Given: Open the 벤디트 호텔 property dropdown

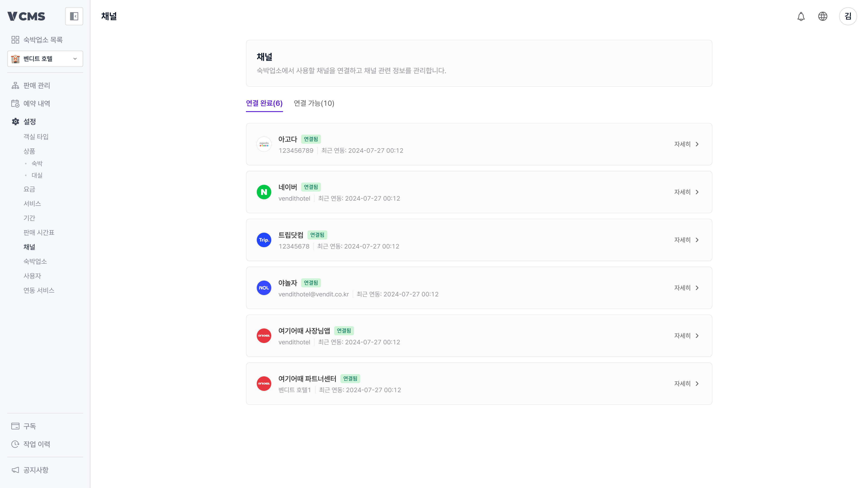Looking at the screenshot, I should pos(45,59).
